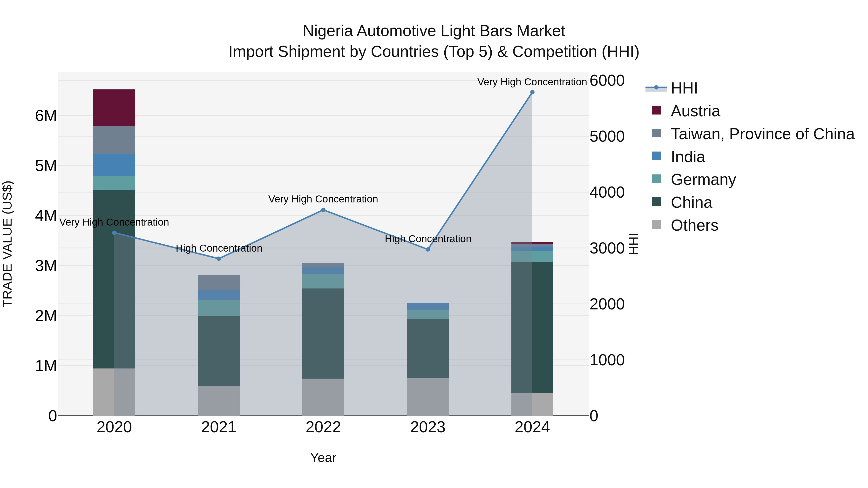The height and width of the screenshot is (488, 868).
Task: Click the China segment of 2024 bar
Action: pyautogui.click(x=532, y=327)
